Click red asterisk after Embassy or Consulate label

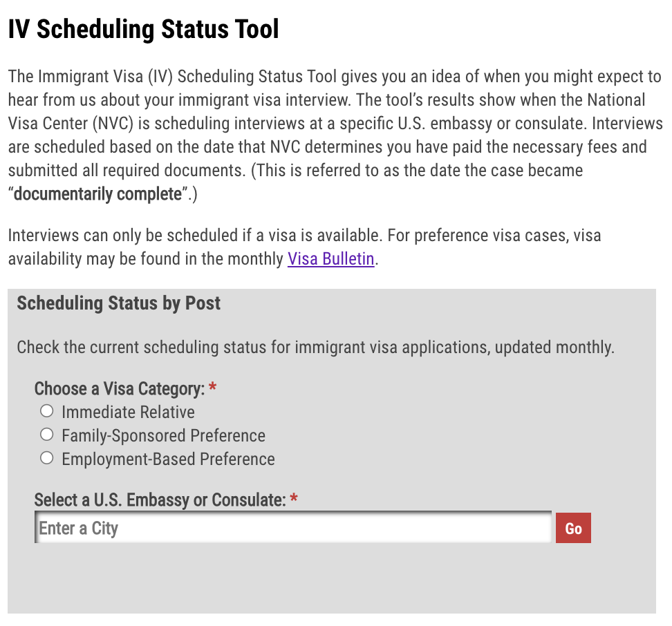294,500
